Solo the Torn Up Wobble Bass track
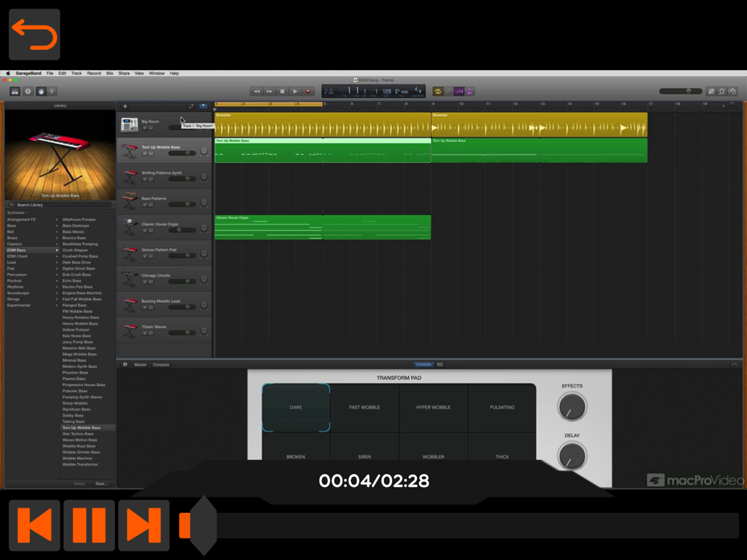The height and width of the screenshot is (560, 747). click(x=151, y=153)
